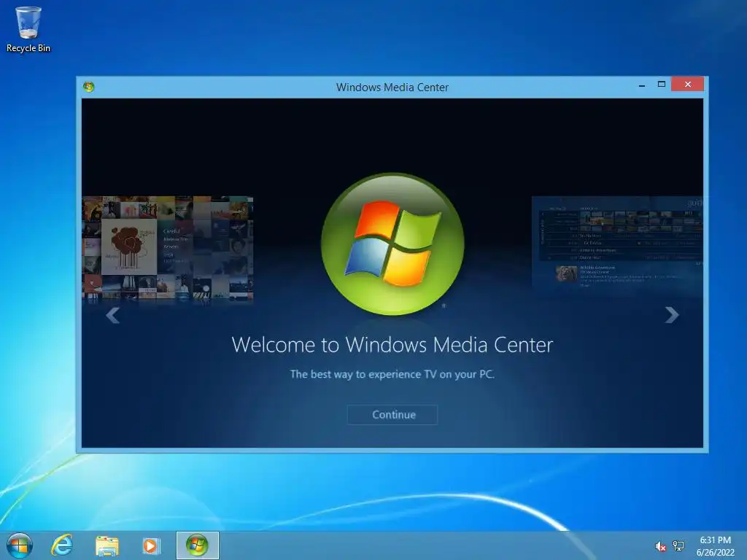Click 'Welcome to Windows Media Center' heading
The width and height of the screenshot is (747, 560).
(392, 345)
